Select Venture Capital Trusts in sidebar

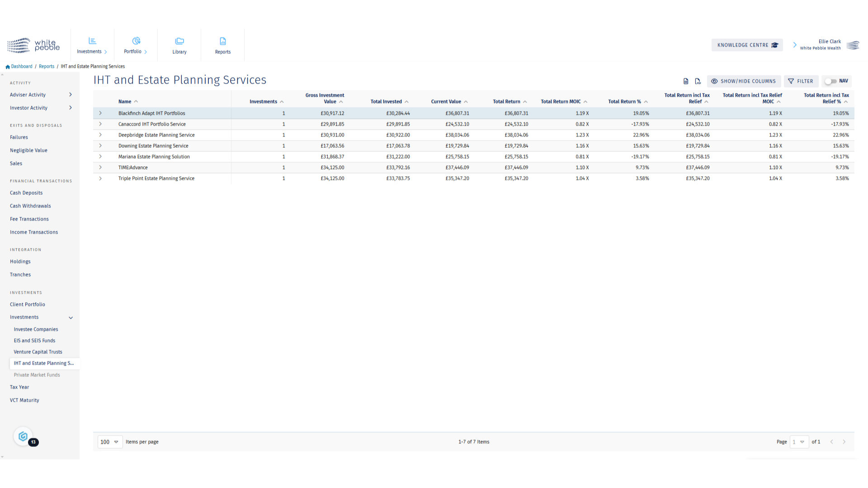(x=38, y=352)
